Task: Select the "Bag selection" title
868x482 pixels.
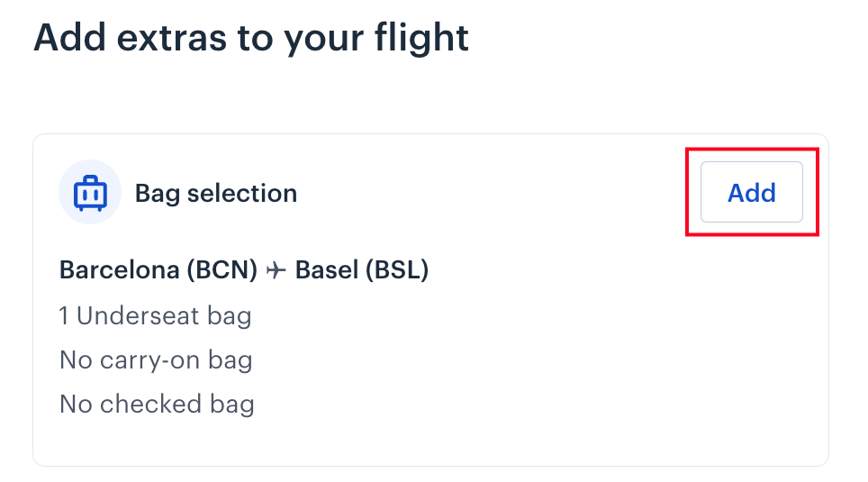Action: click(x=215, y=193)
